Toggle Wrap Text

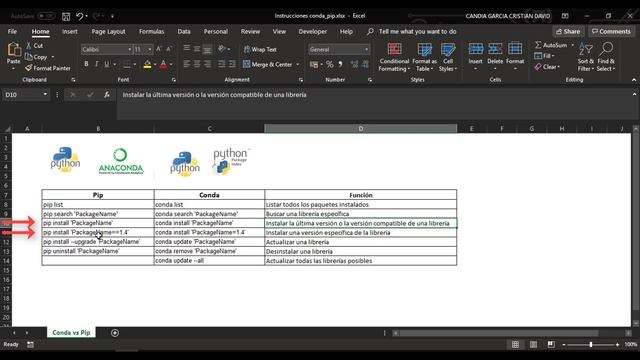[260, 49]
